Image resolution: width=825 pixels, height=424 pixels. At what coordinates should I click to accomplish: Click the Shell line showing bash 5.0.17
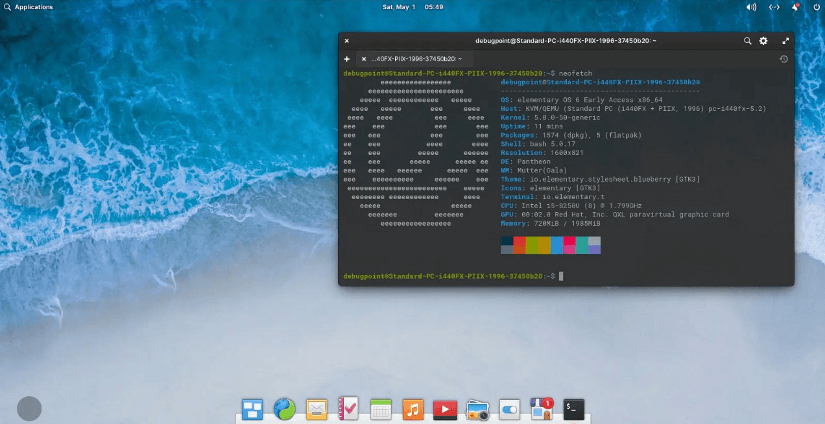click(x=538, y=144)
